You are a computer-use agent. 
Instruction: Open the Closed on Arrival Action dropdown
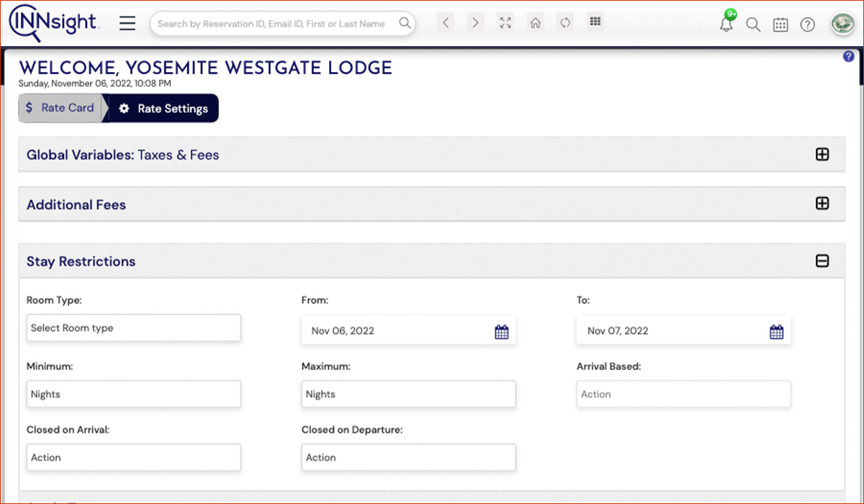click(x=133, y=457)
